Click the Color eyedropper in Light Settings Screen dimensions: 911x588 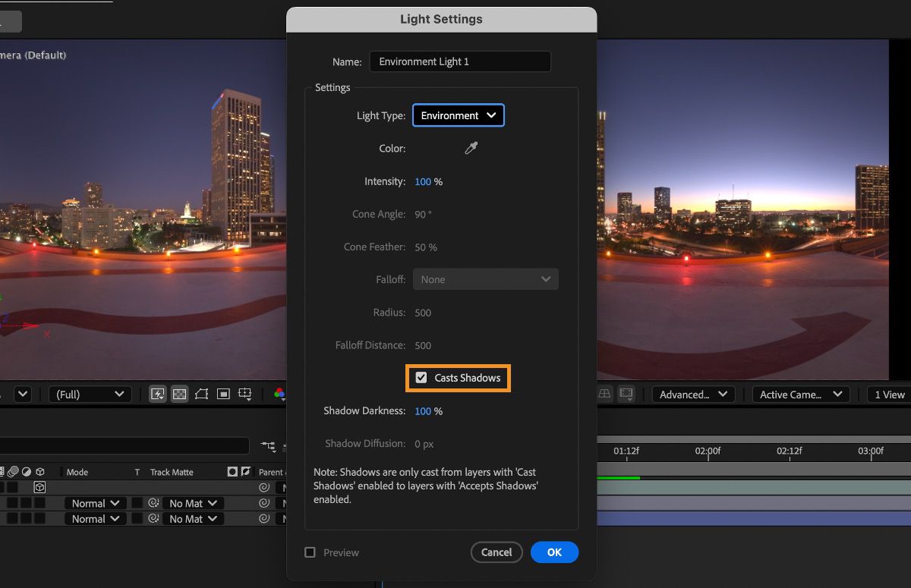tap(471, 149)
